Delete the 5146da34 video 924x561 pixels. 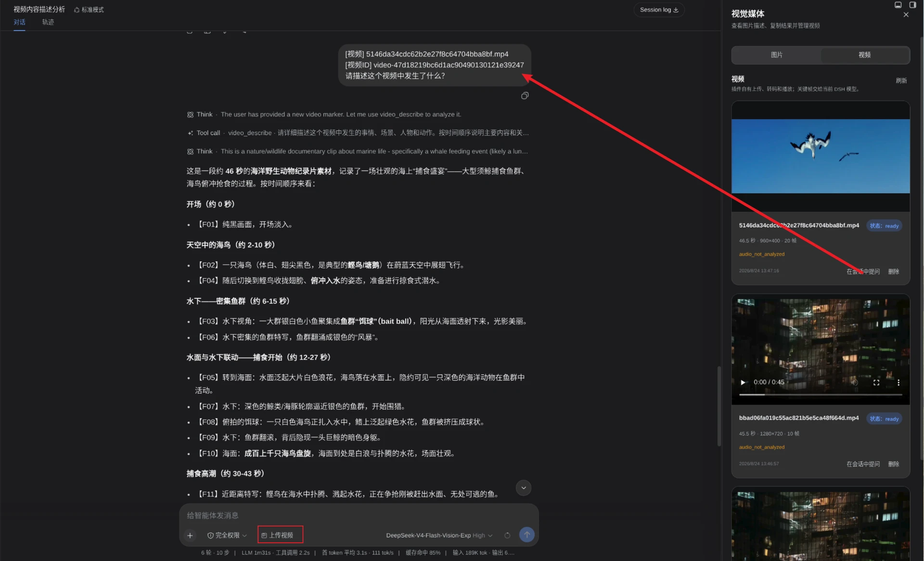[x=893, y=272]
